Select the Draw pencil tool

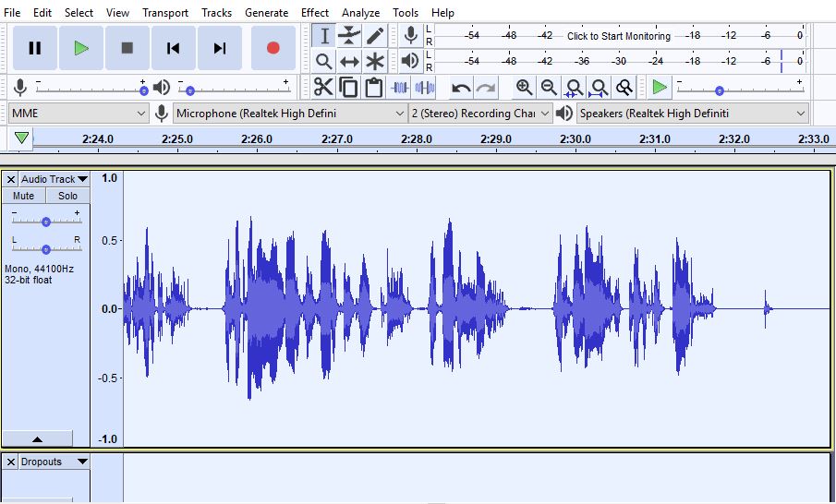[x=375, y=36]
